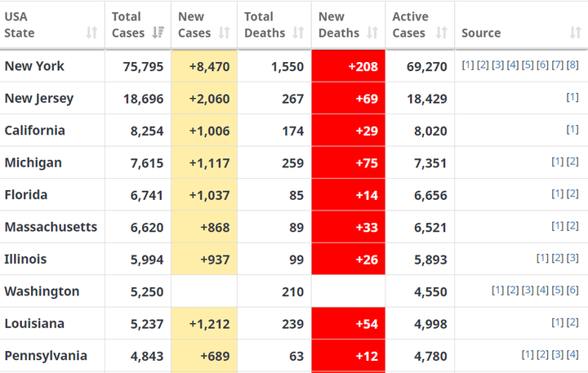Open New York source link [1]
Screen dimensions: 588x373
click(x=468, y=65)
